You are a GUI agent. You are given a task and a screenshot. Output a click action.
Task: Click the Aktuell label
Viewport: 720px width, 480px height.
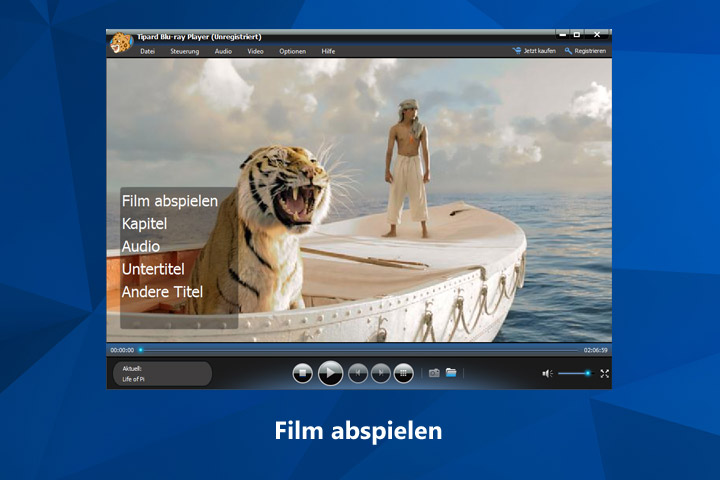pos(132,368)
